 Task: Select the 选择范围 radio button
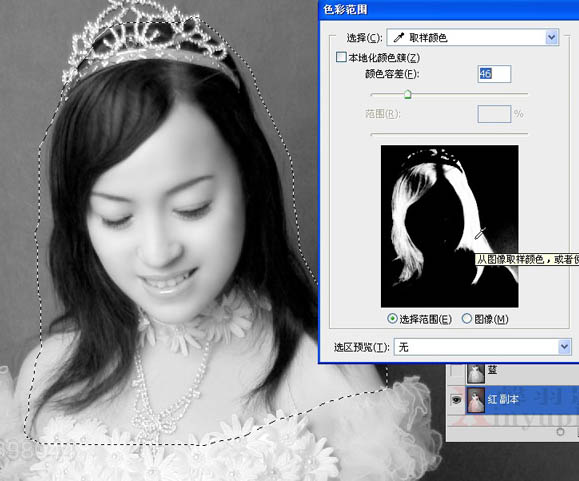(x=392, y=319)
